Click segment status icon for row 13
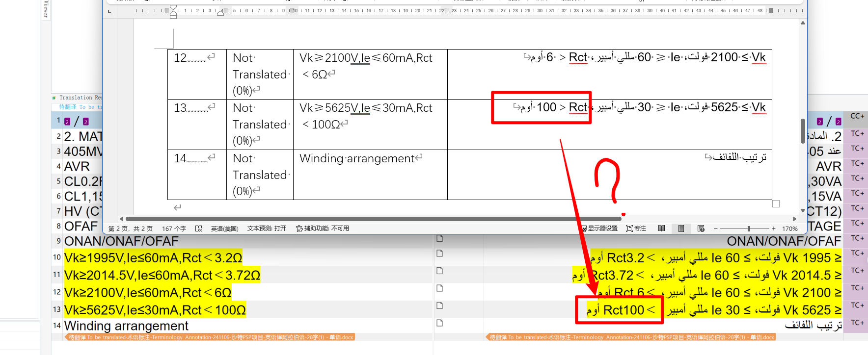The width and height of the screenshot is (868, 355). tap(440, 305)
